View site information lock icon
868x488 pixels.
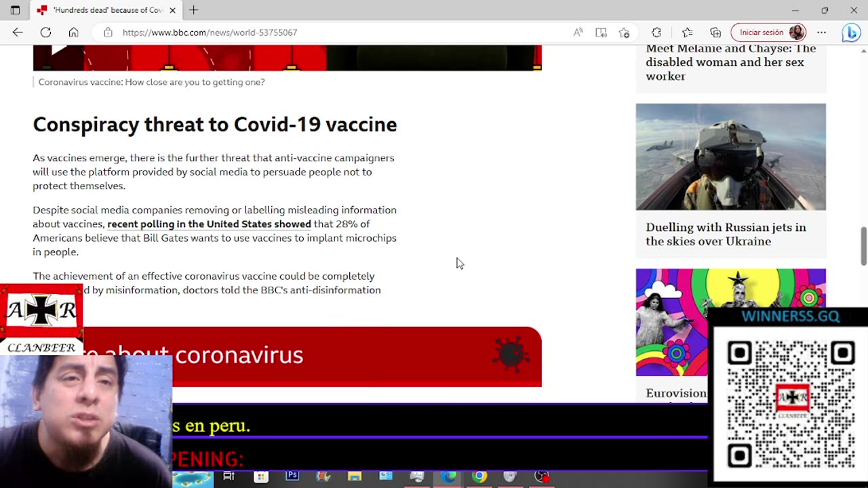pos(108,33)
